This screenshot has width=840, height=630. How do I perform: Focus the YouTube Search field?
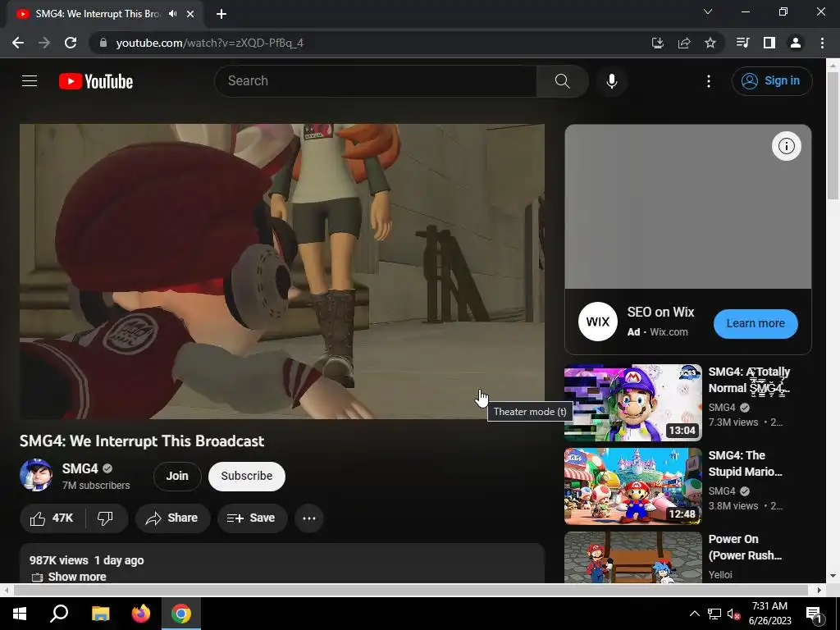tap(376, 81)
